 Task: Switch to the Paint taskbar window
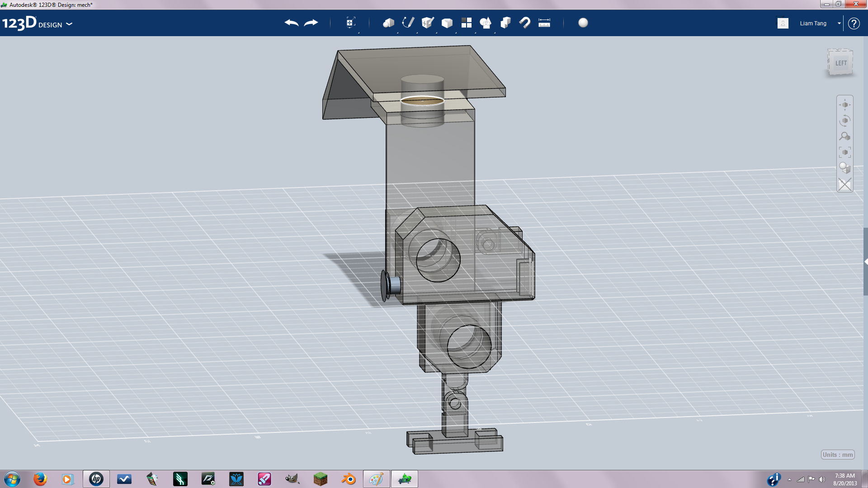[376, 479]
